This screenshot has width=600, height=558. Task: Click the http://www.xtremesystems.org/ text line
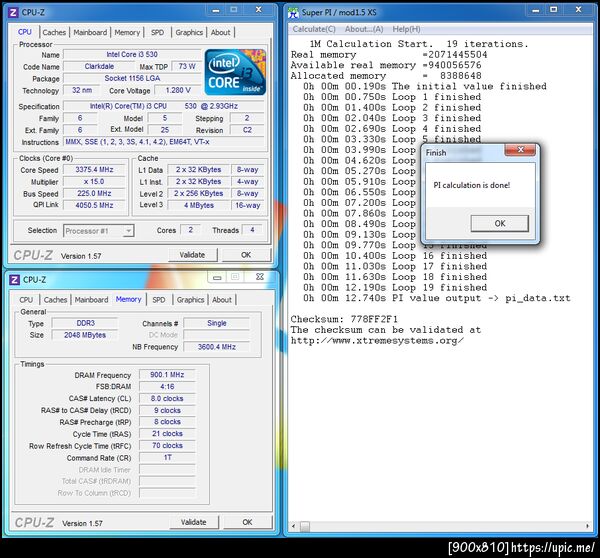click(377, 341)
